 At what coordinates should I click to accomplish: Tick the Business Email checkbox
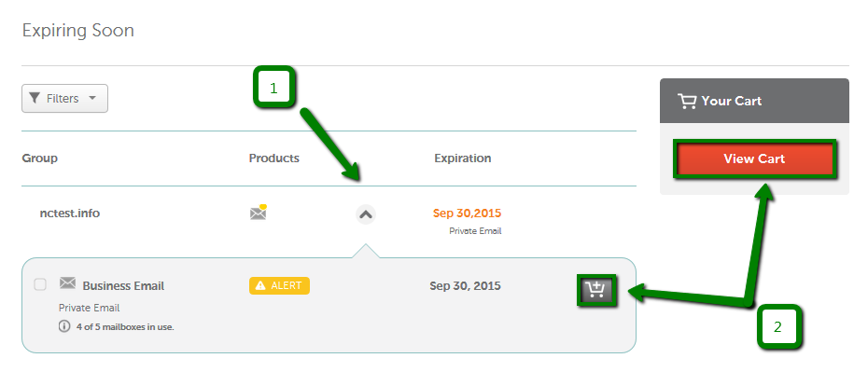[40, 284]
